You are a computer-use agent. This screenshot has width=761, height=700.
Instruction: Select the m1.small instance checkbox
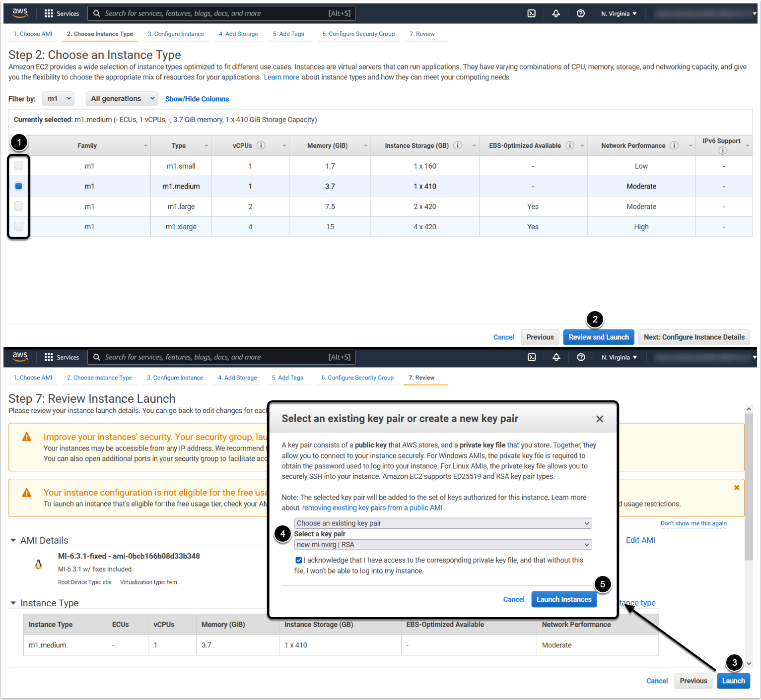click(19, 166)
